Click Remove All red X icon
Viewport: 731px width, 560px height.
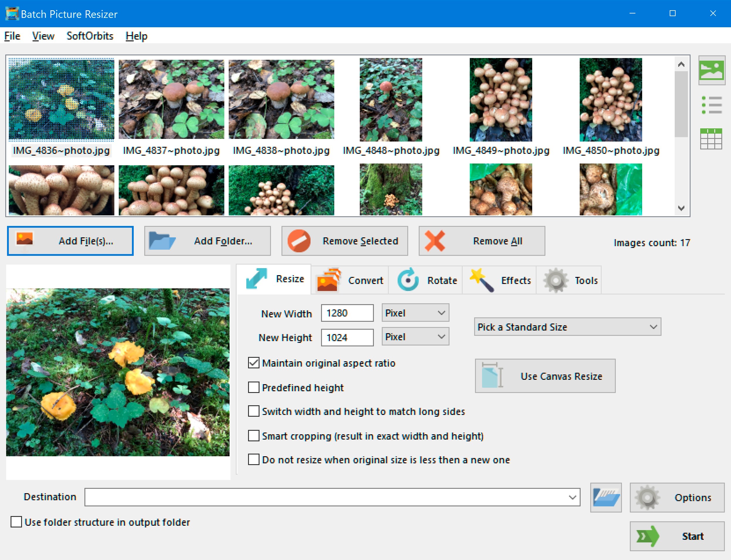click(435, 241)
